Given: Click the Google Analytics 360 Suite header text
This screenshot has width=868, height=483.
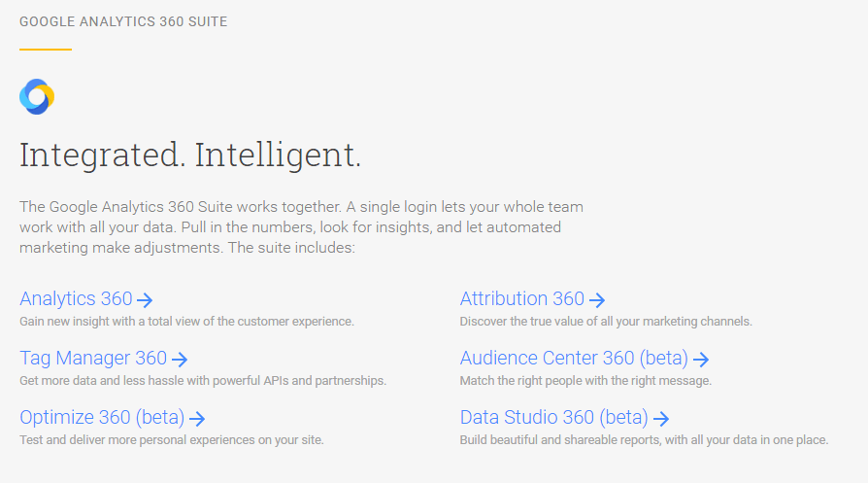Looking at the screenshot, I should pos(123,21).
